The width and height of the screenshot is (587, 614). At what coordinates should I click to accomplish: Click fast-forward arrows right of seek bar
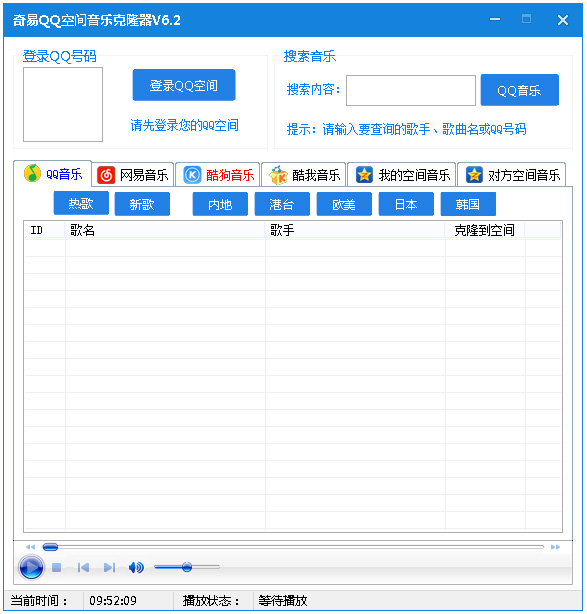pyautogui.click(x=555, y=547)
